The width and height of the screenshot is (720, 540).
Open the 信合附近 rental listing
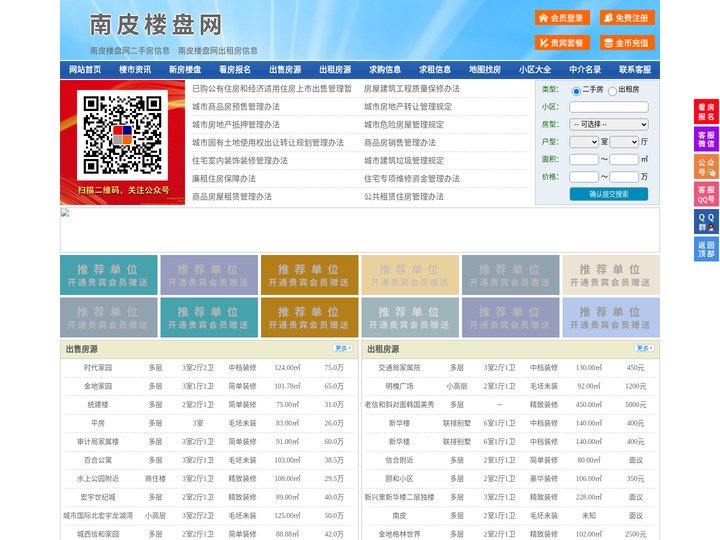(x=399, y=460)
